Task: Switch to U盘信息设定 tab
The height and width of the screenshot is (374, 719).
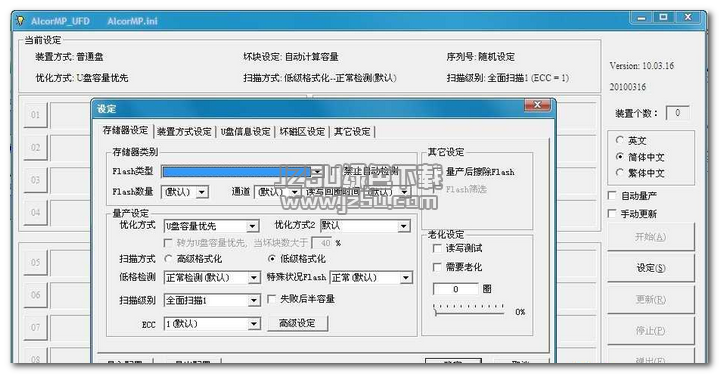Action: pos(245,132)
